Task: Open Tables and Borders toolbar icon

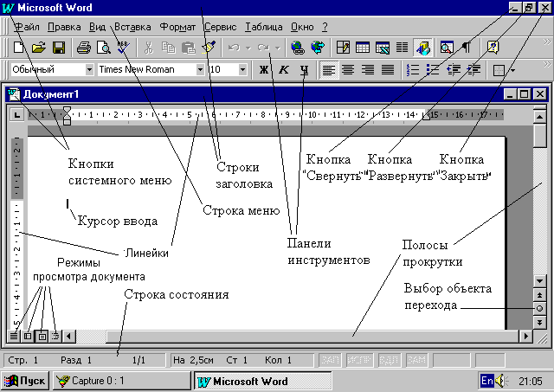Action: pos(343,47)
